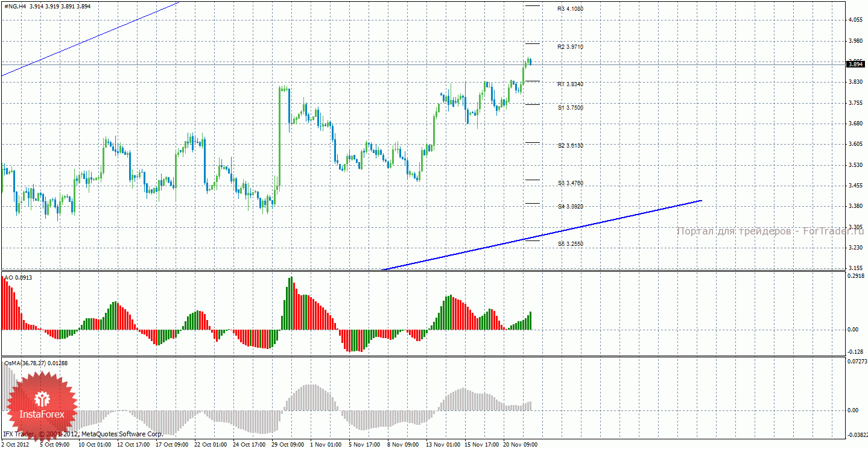Select the R2 3.9710 pivot label

pyautogui.click(x=570, y=47)
